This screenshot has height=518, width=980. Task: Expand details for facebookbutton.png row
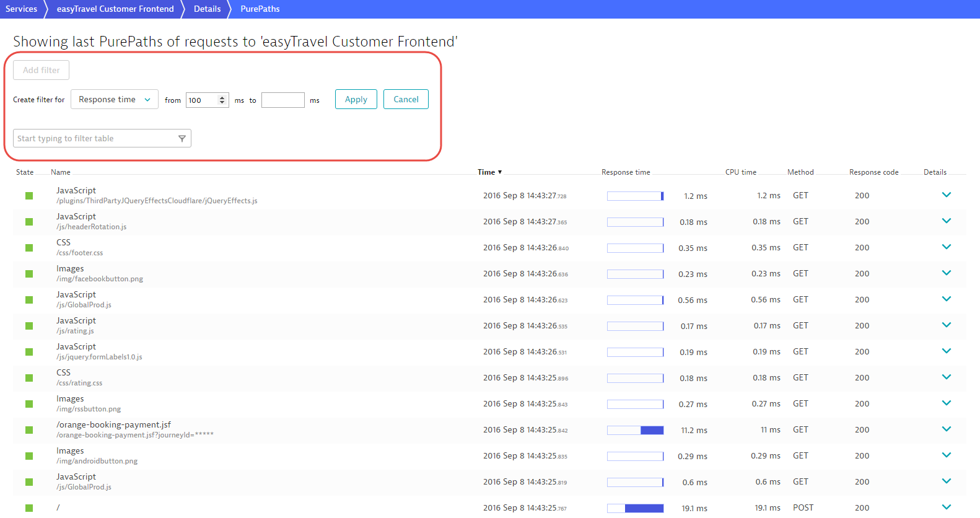pos(947,273)
